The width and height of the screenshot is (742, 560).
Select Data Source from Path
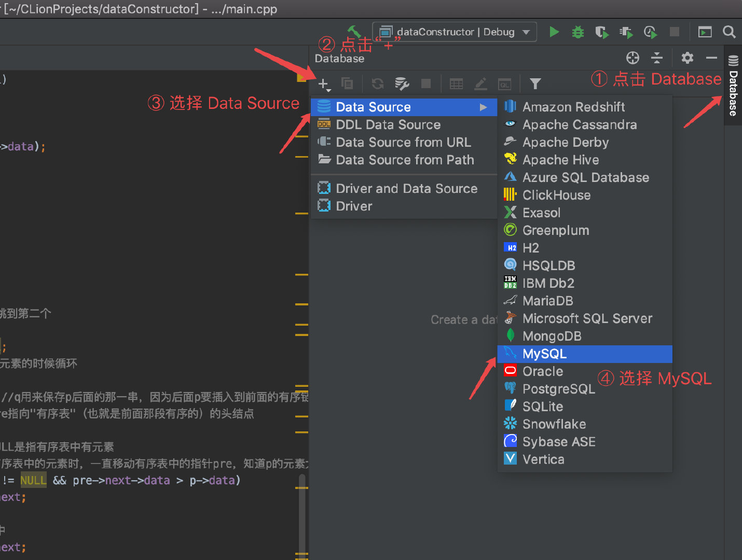pos(404,160)
